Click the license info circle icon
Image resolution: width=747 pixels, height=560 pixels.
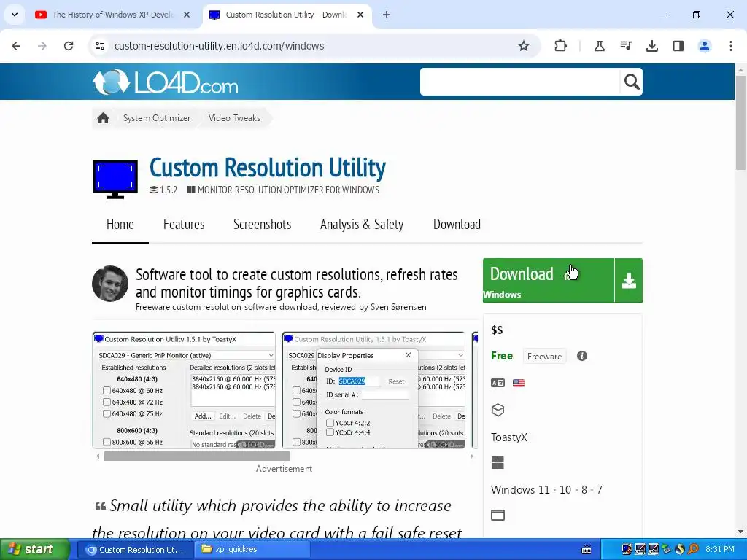pos(581,356)
